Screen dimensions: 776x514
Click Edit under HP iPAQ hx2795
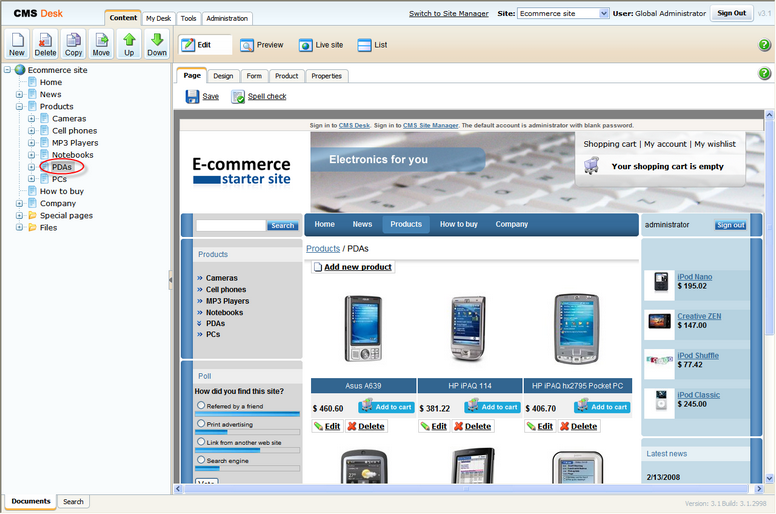point(539,426)
